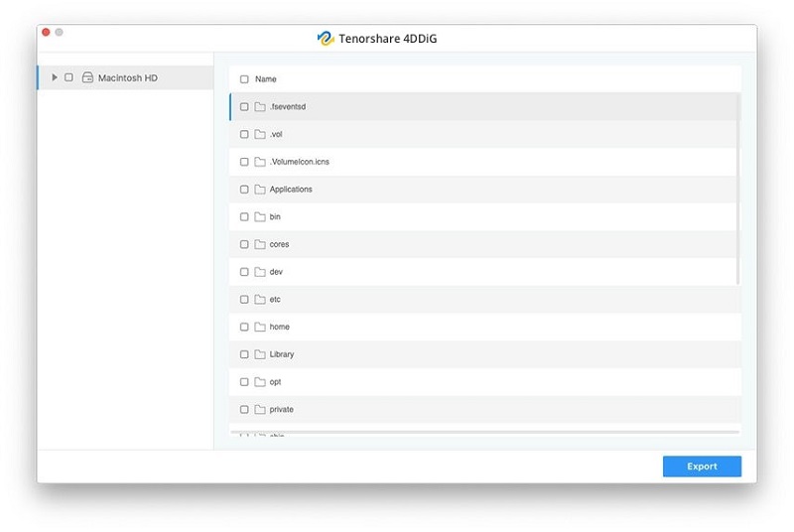Click the bin folder icon
794x532 pixels.
[259, 216]
